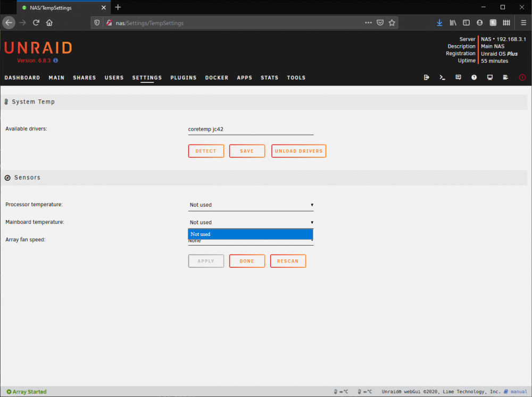Open Mainboard temperature dropdown
The width and height of the screenshot is (532, 397).
click(x=251, y=222)
